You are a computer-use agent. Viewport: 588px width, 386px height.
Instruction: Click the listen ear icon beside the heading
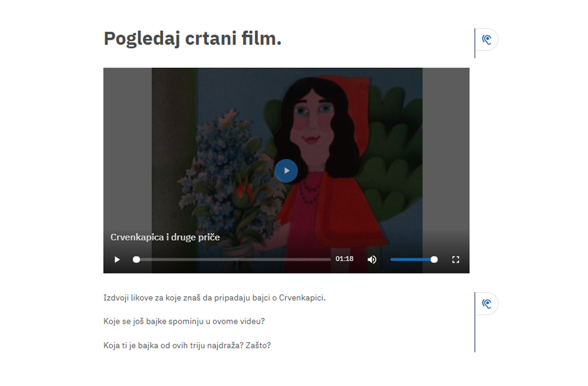coord(487,40)
